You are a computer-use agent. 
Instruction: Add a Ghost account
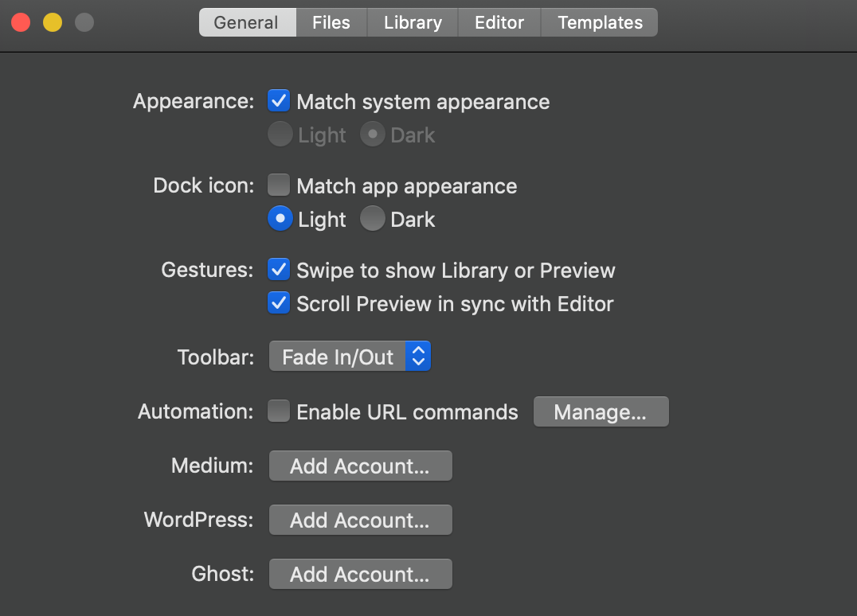(x=360, y=574)
